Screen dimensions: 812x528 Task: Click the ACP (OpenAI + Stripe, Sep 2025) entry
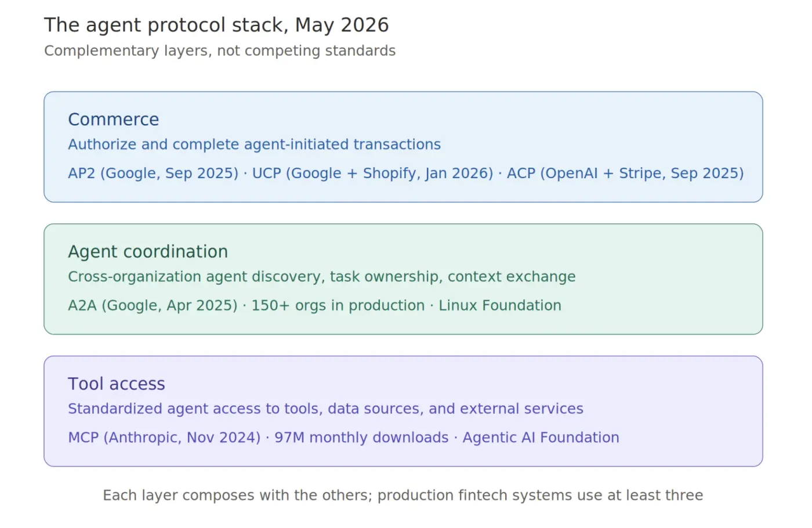tap(625, 173)
